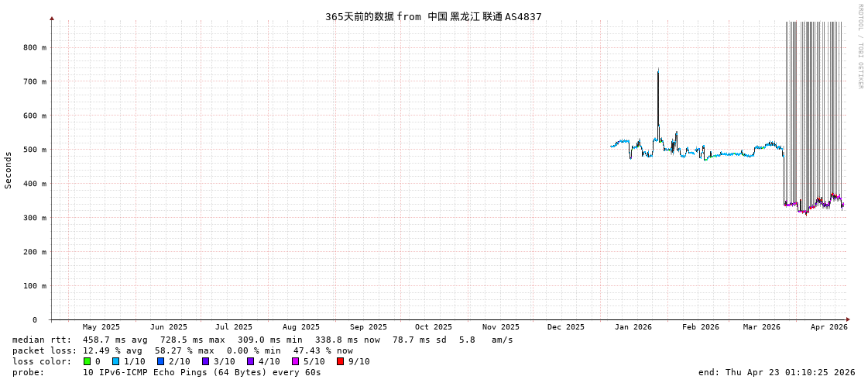Click the purple 3/10 loss swatch
The height and width of the screenshot is (383, 868).
point(205,361)
